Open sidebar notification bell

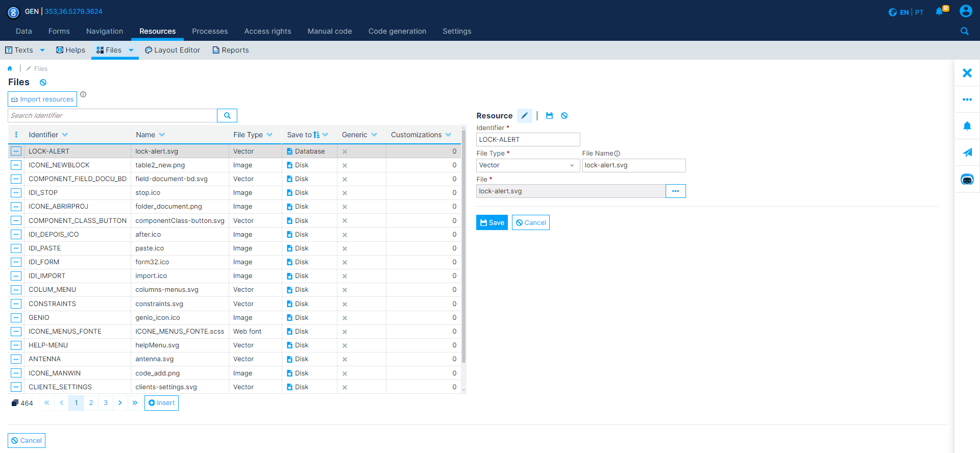click(x=967, y=126)
